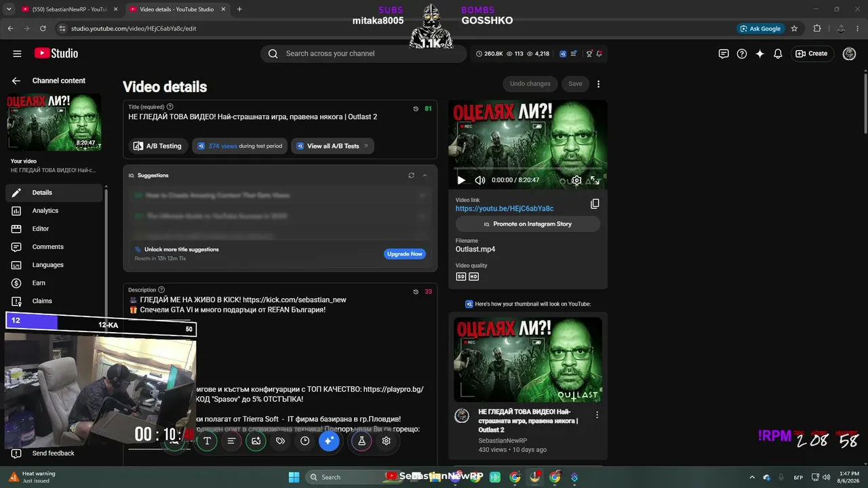Viewport: 868px width, 488px height.
Task: Open the browser tab search dropdown
Action: [9, 9]
